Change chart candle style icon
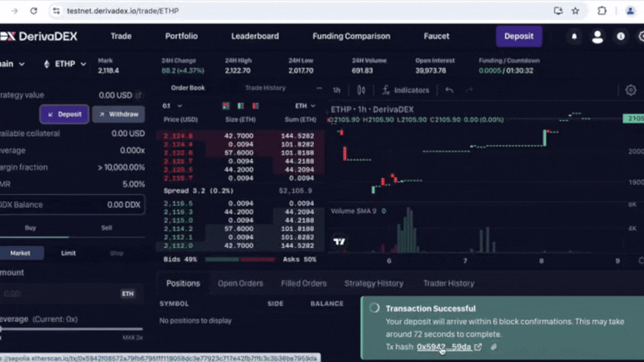 361,90
